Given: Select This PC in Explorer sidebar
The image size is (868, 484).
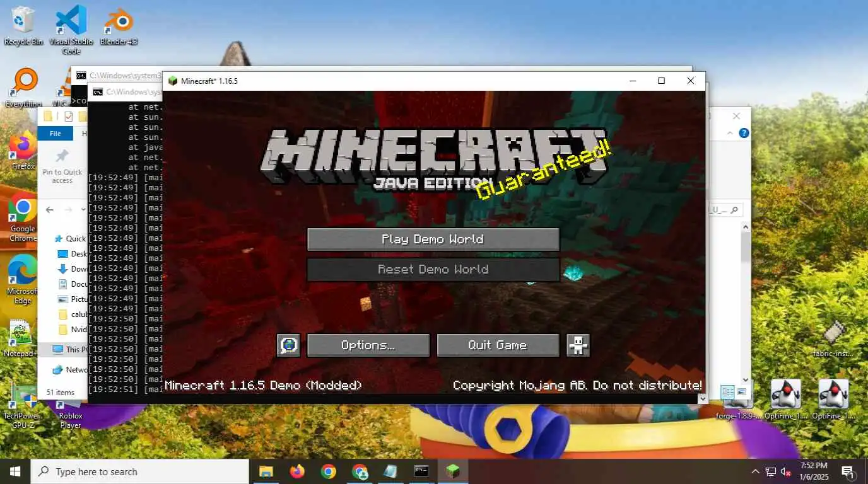Looking at the screenshot, I should 68,349.
